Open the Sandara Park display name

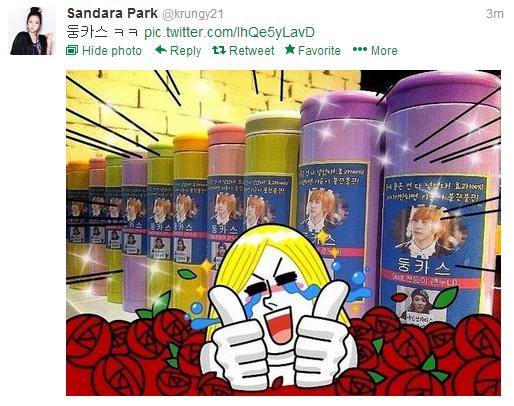pos(112,13)
